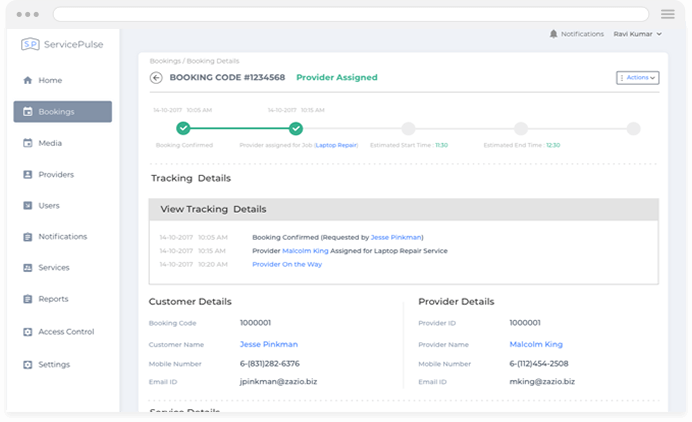This screenshot has width=692, height=422.
Task: Collapse the View Tracking Details panel
Action: [403, 209]
